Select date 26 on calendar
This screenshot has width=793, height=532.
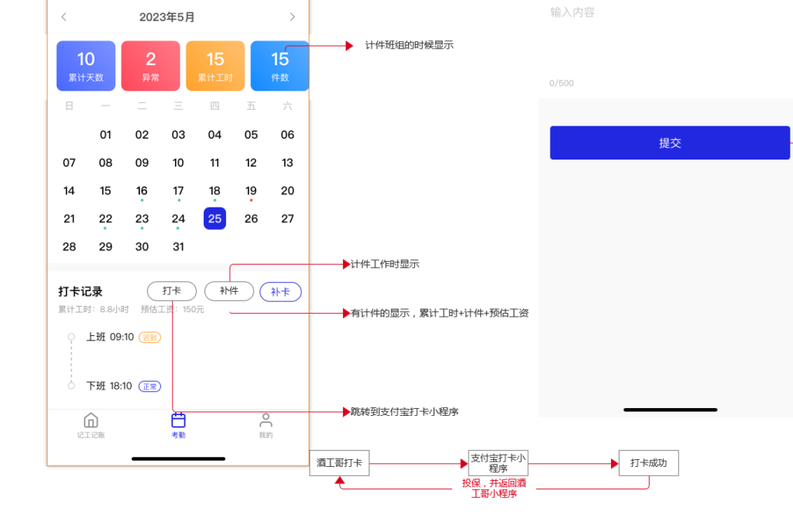[x=252, y=218]
